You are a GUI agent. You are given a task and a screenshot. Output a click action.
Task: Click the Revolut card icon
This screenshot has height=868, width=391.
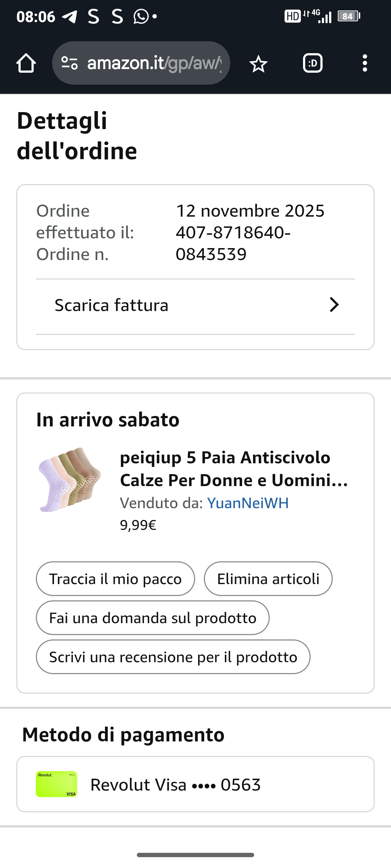[x=56, y=784]
